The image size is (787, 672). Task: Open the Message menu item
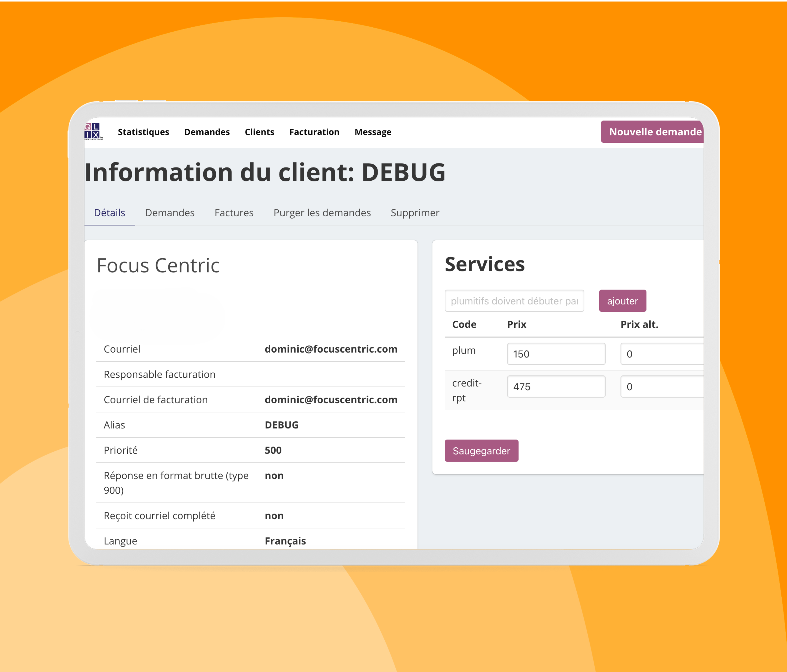pos(373,132)
